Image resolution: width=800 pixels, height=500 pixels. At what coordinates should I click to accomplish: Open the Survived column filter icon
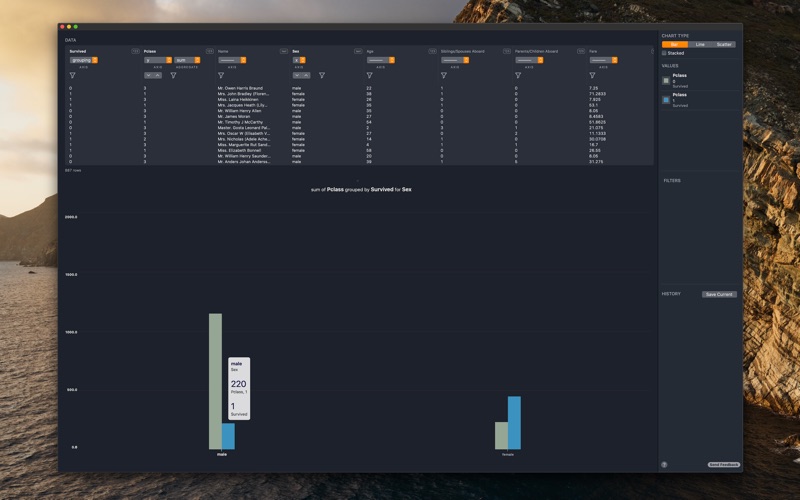pyautogui.click(x=72, y=76)
